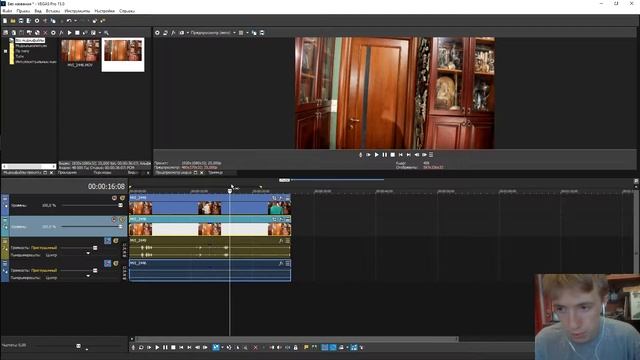
Task: Open the Вставка menu
Action: tap(53, 11)
